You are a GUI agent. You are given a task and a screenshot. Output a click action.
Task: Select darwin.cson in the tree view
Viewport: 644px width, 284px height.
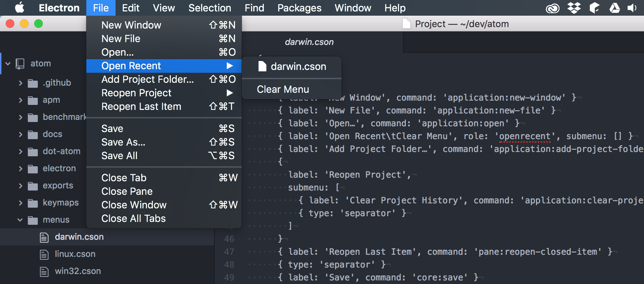107,237
